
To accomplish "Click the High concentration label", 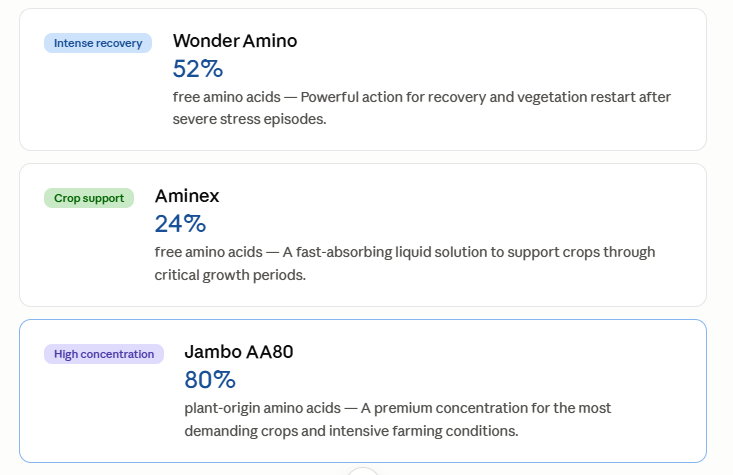I will (x=104, y=354).
